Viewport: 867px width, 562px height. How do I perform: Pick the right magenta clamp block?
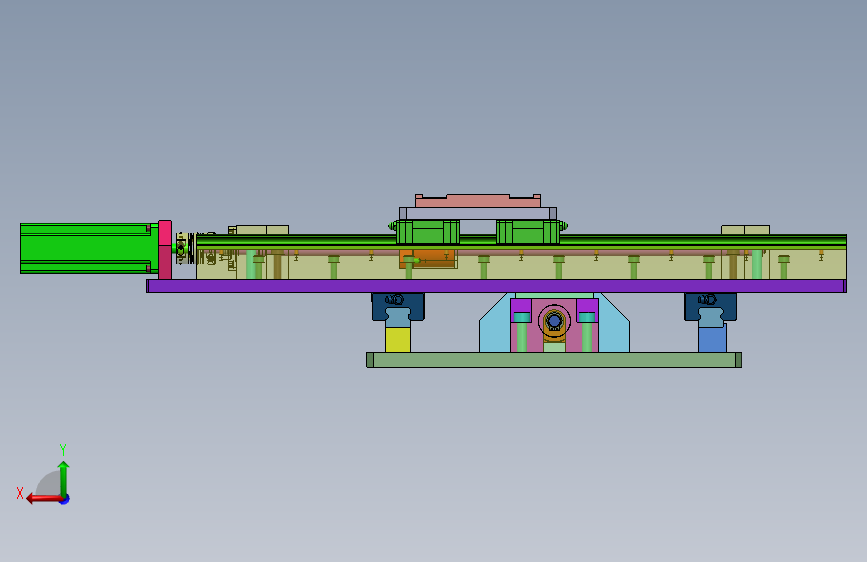click(x=587, y=308)
